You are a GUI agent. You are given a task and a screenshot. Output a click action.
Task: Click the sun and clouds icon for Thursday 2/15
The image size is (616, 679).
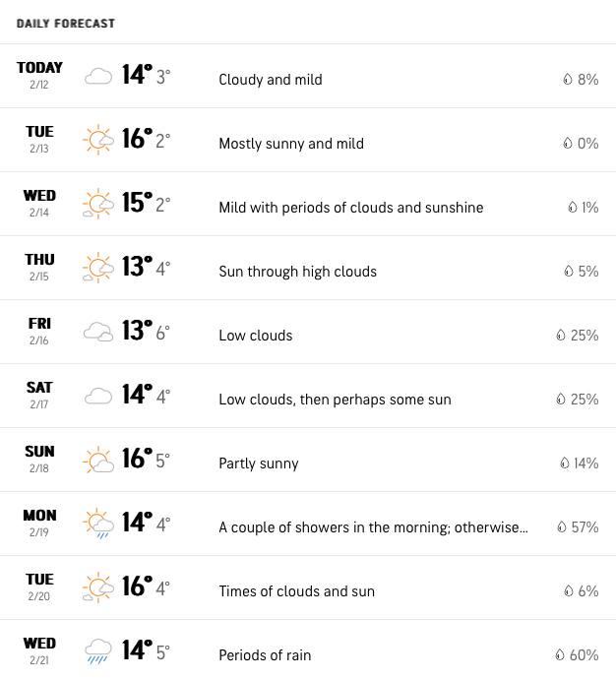pos(98,268)
